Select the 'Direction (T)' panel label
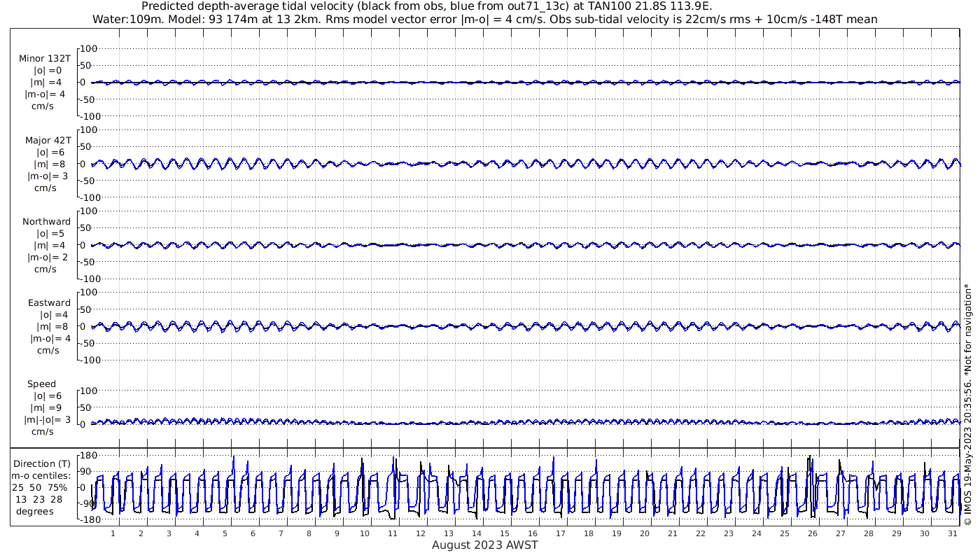980x560 pixels. tap(42, 463)
